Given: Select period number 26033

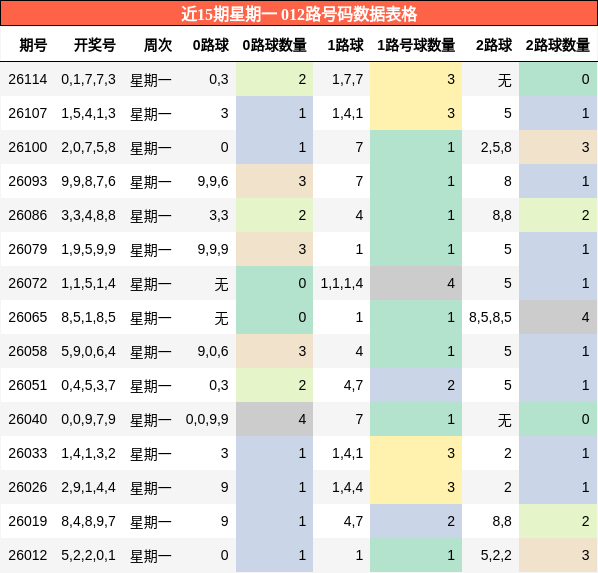Looking at the screenshot, I should click(27, 453).
